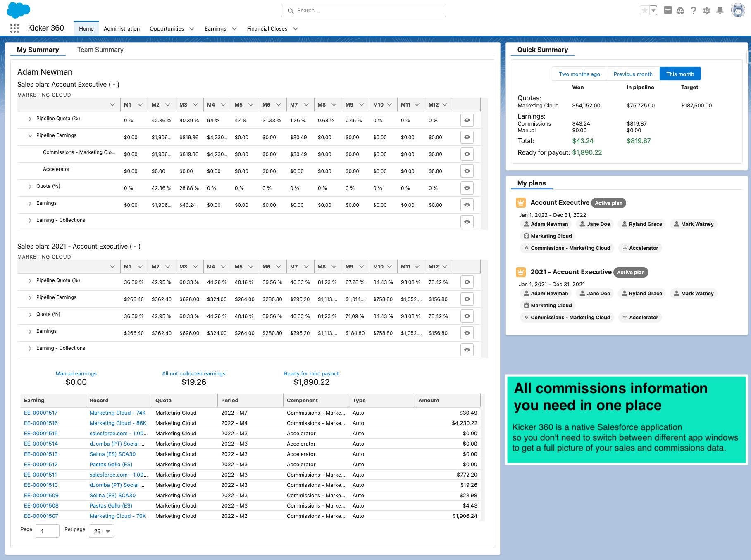This screenshot has height=560, width=751.
Task: Open the Global Actions plus icon
Action: (x=668, y=10)
